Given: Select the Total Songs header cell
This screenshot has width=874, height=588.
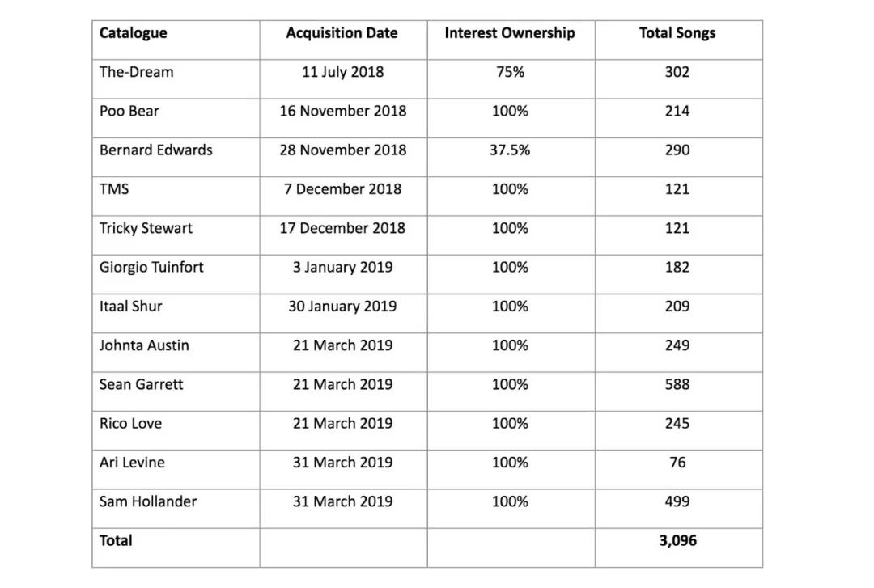Looking at the screenshot, I should pyautogui.click(x=679, y=40).
